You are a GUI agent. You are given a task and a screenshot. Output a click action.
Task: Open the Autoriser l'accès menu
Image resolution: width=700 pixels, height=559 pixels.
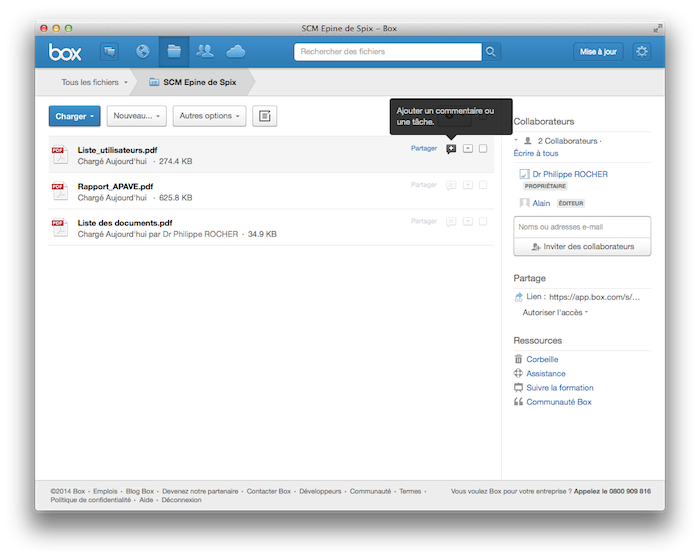(555, 313)
